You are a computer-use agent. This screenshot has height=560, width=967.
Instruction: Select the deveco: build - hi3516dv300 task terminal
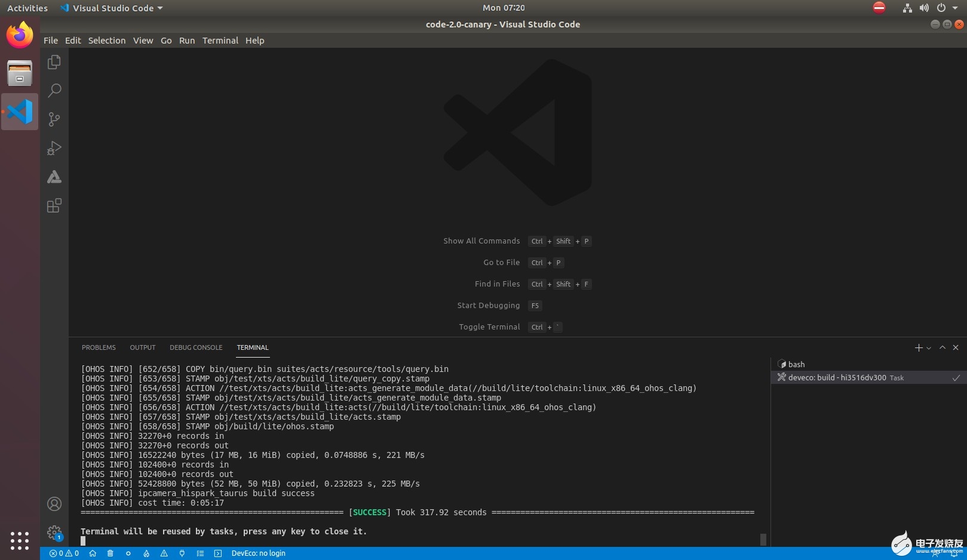869,377
